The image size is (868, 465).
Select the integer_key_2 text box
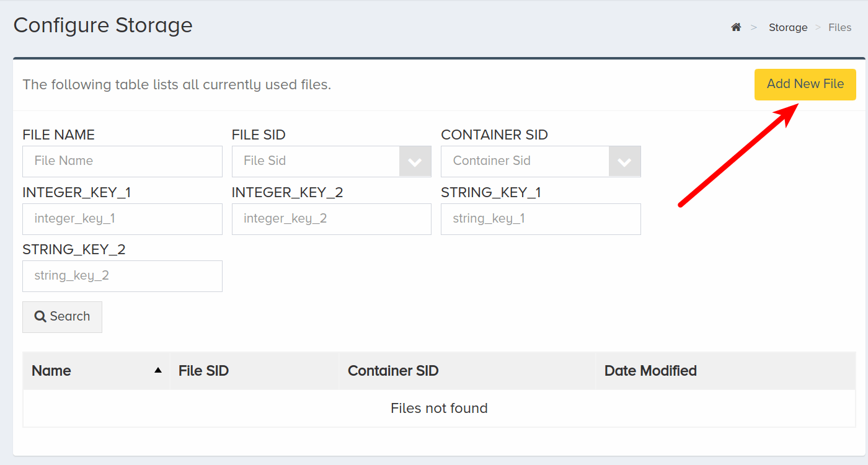pos(331,219)
